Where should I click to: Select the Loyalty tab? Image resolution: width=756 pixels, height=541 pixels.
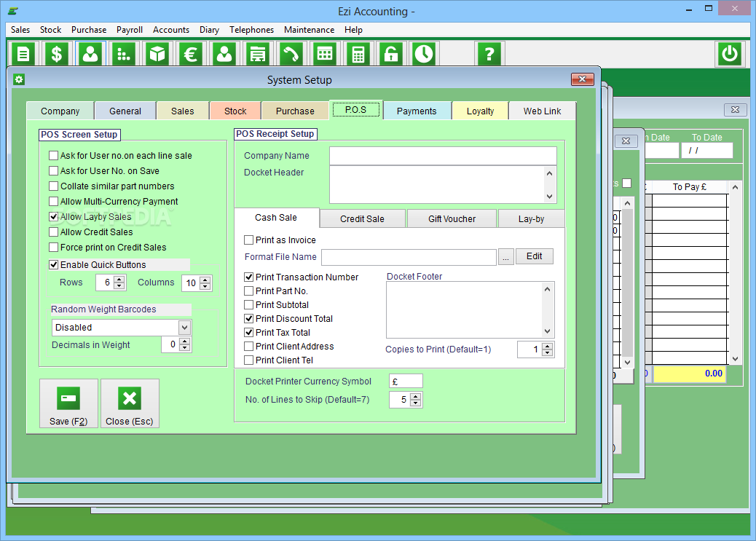(x=480, y=111)
